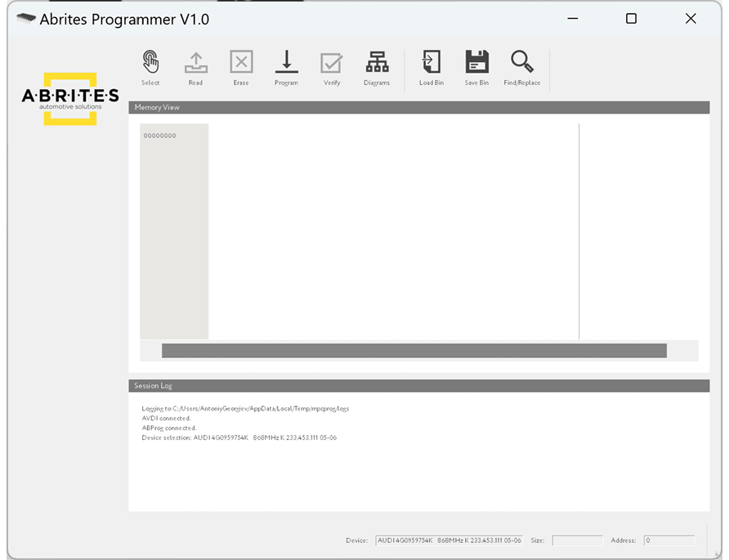The width and height of the screenshot is (729, 560).
Task: Click inside the hex data area
Action: (392, 229)
